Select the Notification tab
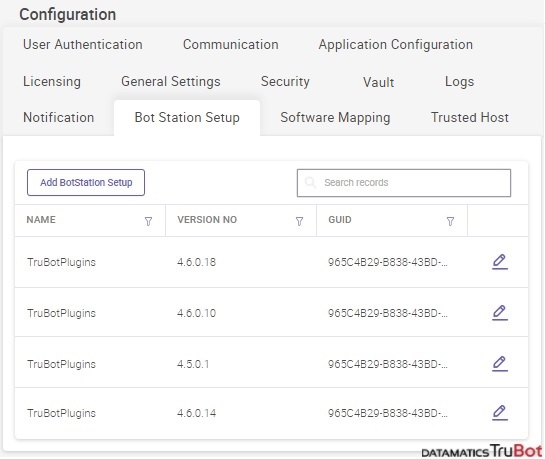 58,117
